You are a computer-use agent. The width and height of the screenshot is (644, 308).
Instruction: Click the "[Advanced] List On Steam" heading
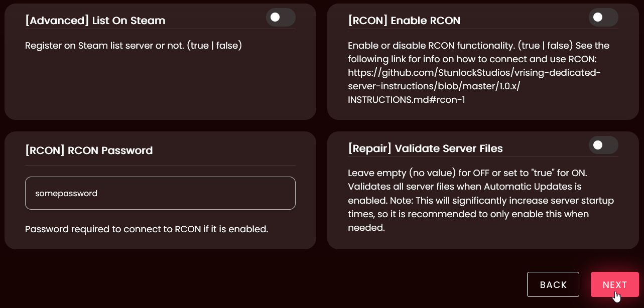coord(95,21)
